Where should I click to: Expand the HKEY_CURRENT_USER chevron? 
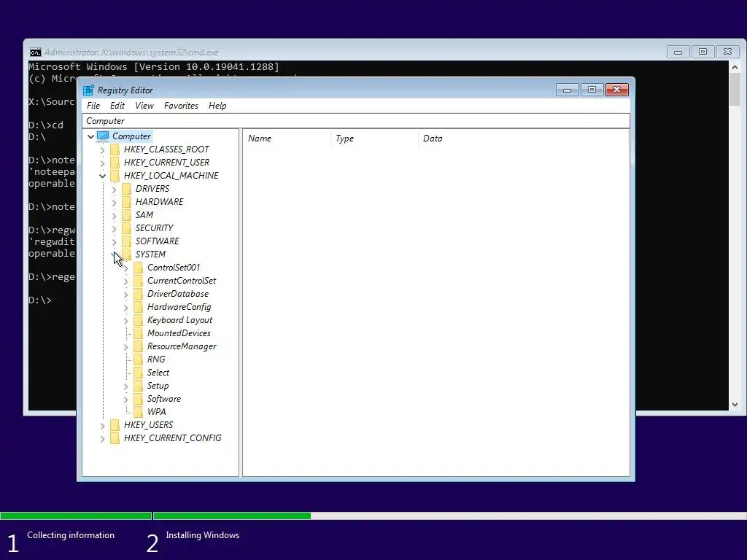point(102,163)
